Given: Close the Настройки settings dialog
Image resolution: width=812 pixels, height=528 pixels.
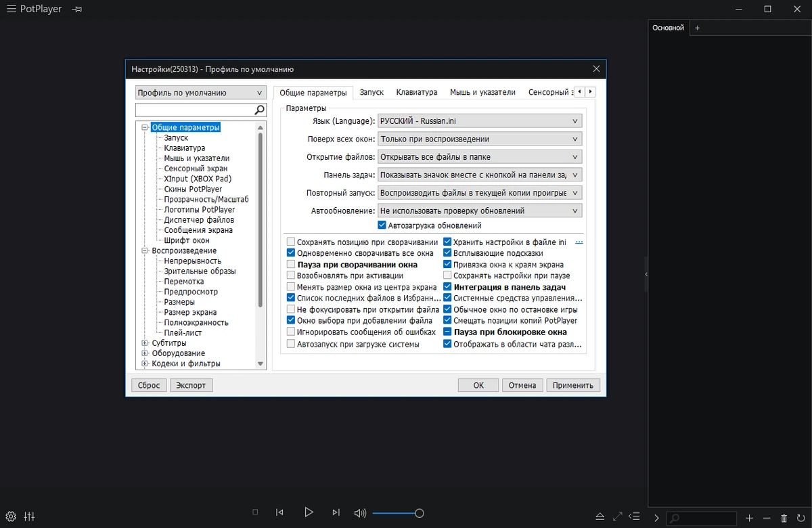Looking at the screenshot, I should [x=596, y=69].
